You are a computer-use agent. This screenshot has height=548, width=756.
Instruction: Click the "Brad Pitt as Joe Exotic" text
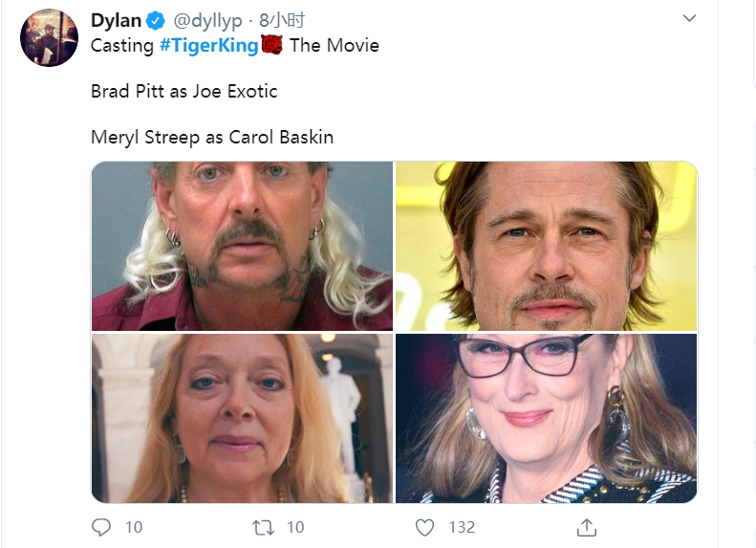(184, 92)
